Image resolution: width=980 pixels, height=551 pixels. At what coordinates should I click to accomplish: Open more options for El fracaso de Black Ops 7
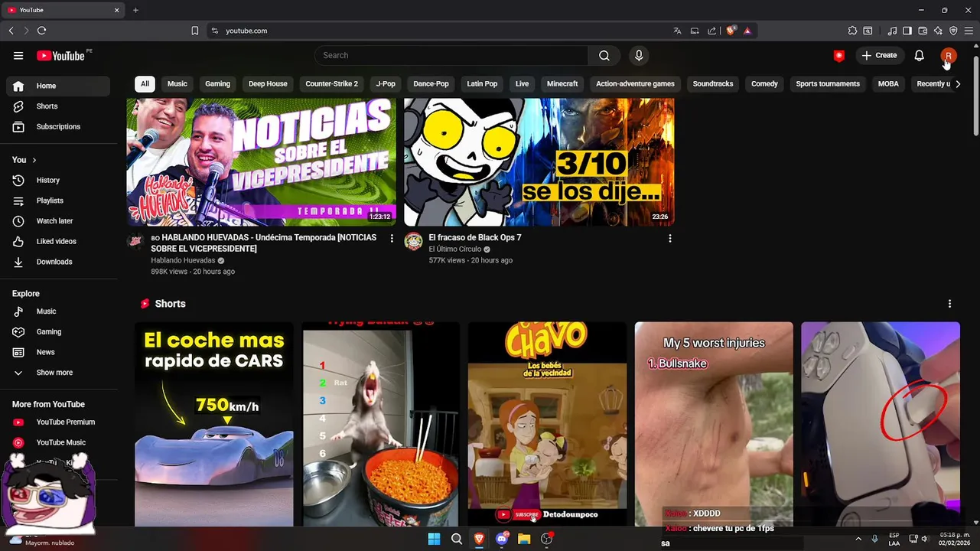click(x=669, y=239)
